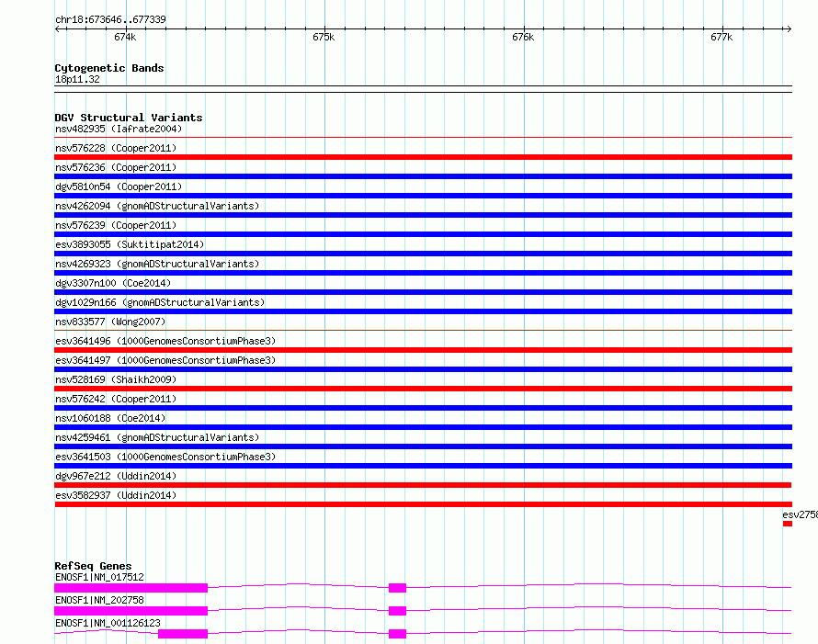Screen dimensions: 818x644
Task: Select the nsv833577 (Wong2007) label
Action: (x=110, y=322)
